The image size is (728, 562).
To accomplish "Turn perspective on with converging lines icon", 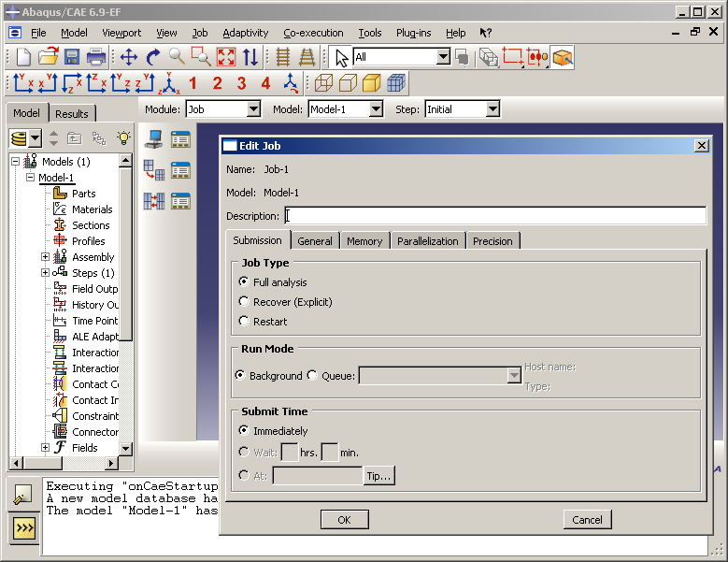I will coord(307,57).
